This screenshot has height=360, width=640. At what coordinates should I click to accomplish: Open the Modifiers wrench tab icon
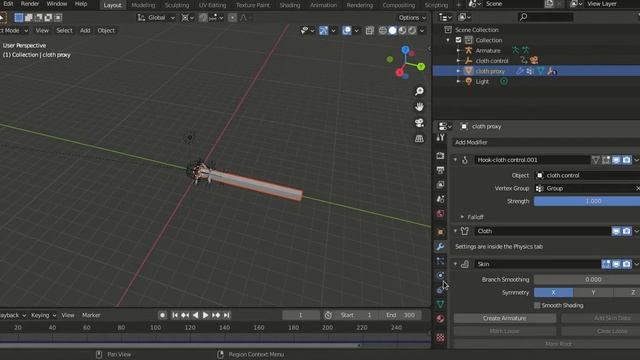440,247
